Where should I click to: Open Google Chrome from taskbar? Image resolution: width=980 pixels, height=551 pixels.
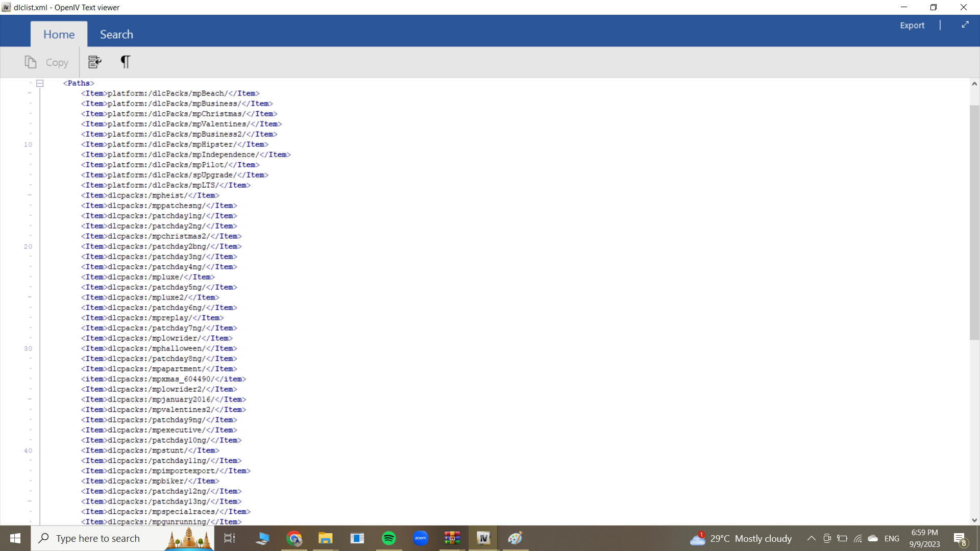(294, 538)
